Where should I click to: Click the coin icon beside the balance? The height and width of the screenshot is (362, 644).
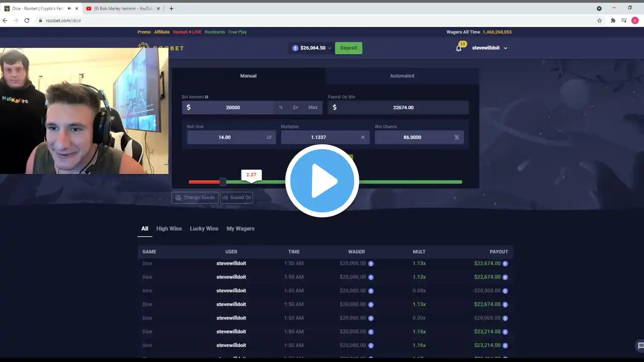click(295, 48)
